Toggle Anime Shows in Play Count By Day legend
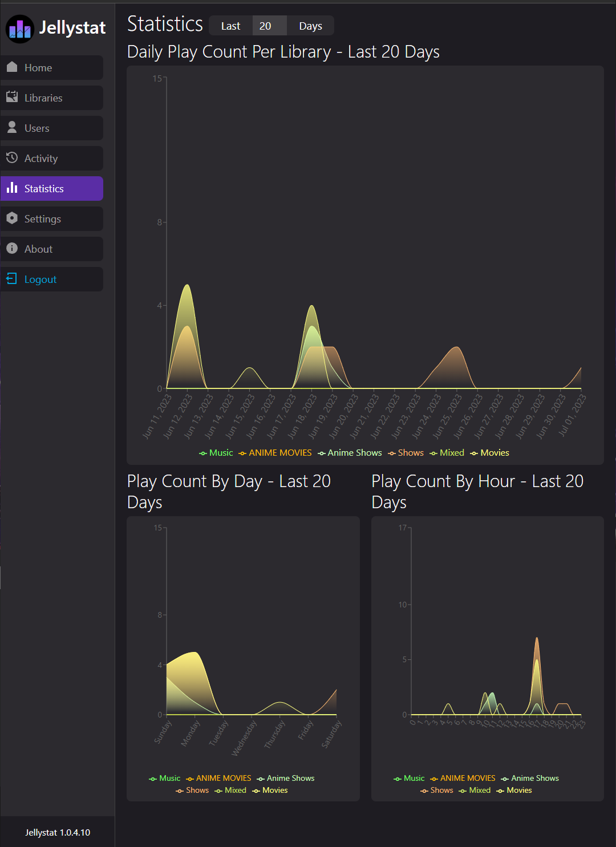This screenshot has width=616, height=847. pyautogui.click(x=286, y=778)
